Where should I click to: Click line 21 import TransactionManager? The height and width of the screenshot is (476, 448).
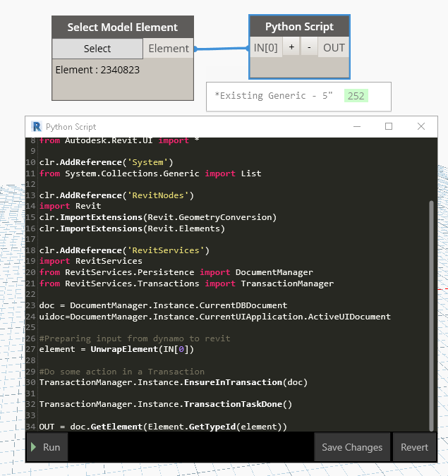(186, 283)
